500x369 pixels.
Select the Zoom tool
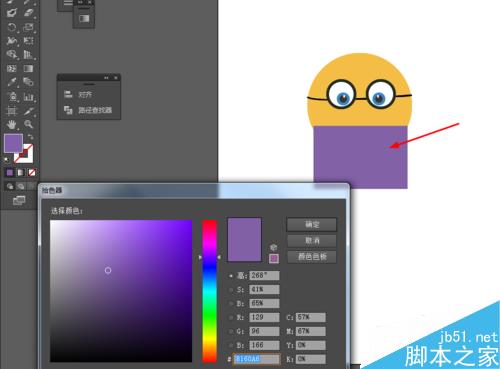[29, 124]
